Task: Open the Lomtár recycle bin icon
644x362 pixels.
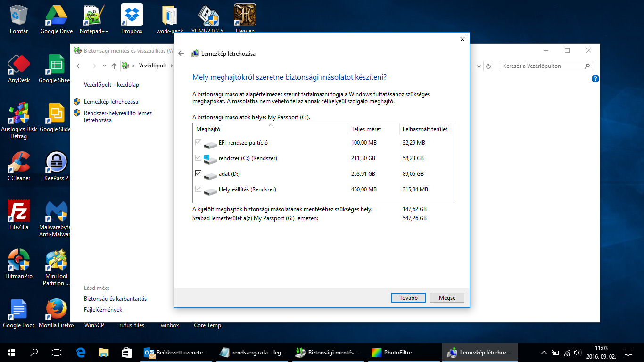Action: tap(19, 16)
